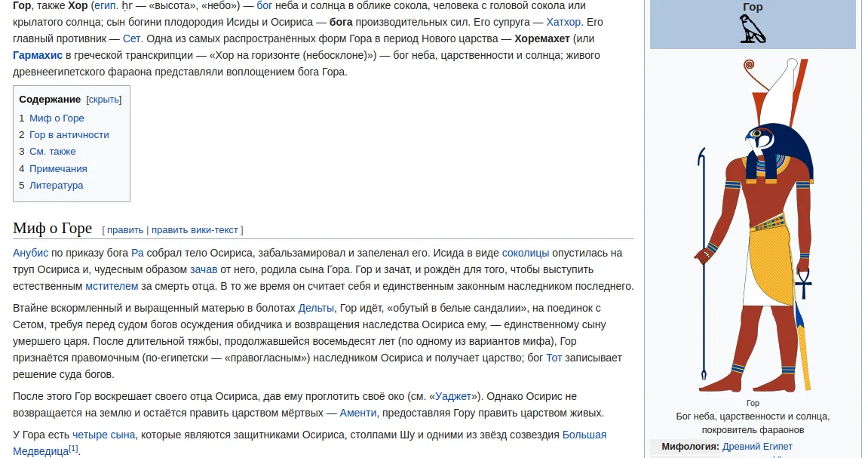Jump to section См. также
868x458 pixels.
click(x=53, y=151)
